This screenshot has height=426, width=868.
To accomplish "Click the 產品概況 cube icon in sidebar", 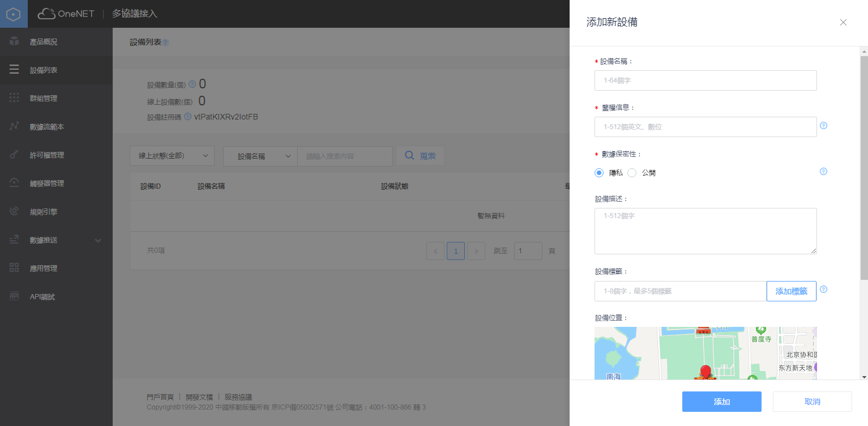I will pyautogui.click(x=14, y=41).
